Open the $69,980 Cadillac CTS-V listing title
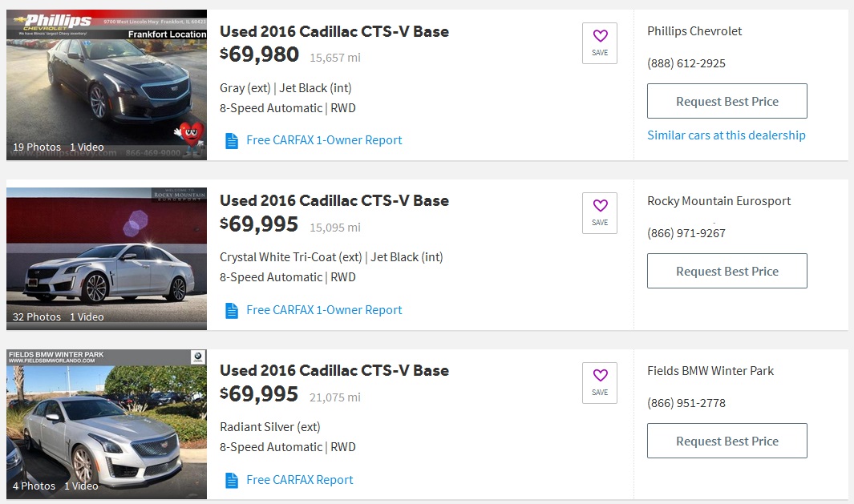This screenshot has height=504, width=854. (x=334, y=32)
